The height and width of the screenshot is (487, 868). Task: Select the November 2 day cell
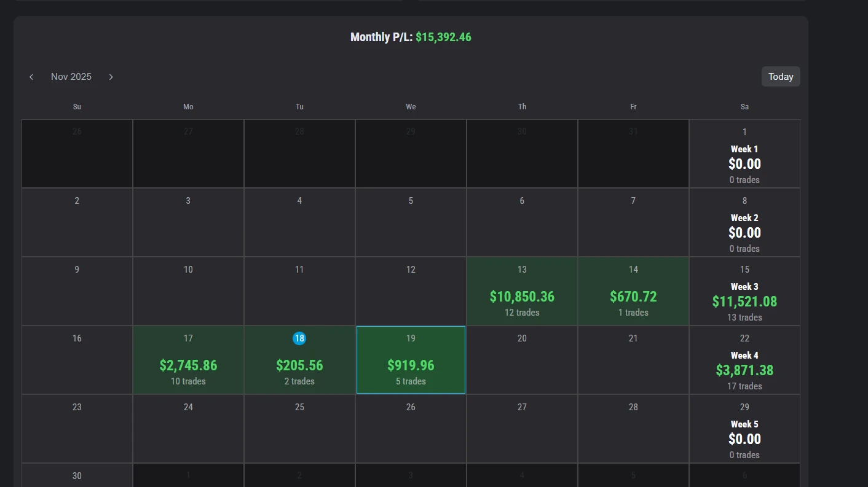77,222
